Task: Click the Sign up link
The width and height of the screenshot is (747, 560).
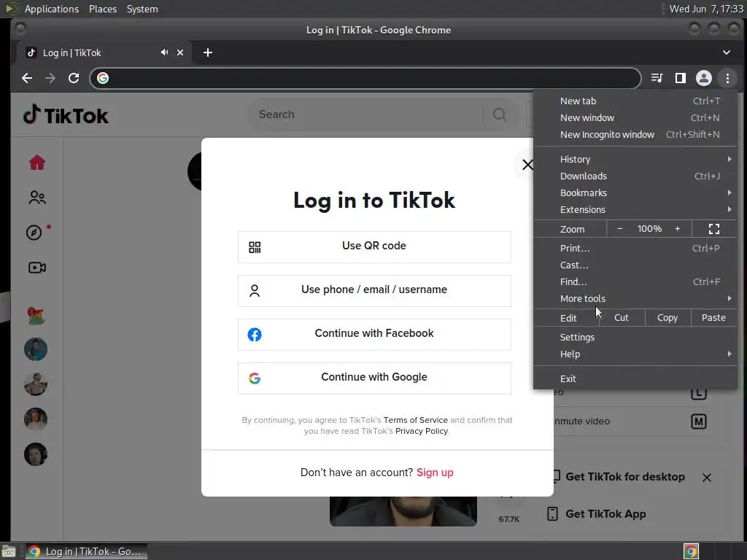Action: [435, 472]
